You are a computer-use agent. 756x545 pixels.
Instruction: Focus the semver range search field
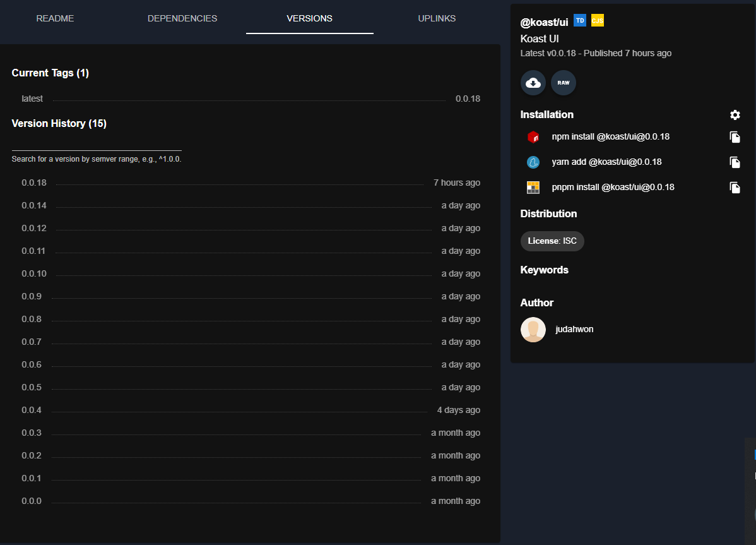tap(97, 144)
